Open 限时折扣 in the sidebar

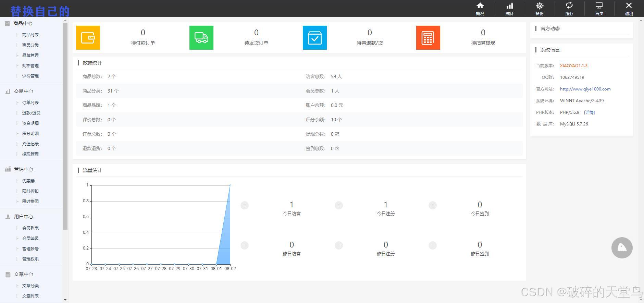pos(30,191)
